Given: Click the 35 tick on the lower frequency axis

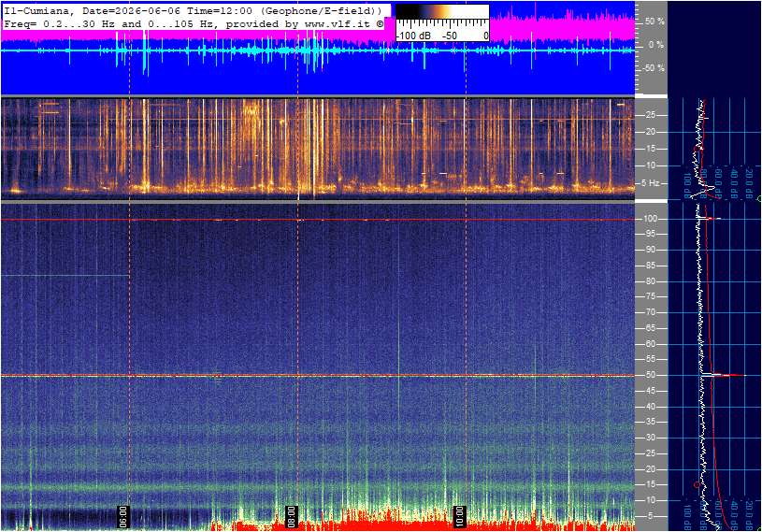Looking at the screenshot, I should click(650, 423).
